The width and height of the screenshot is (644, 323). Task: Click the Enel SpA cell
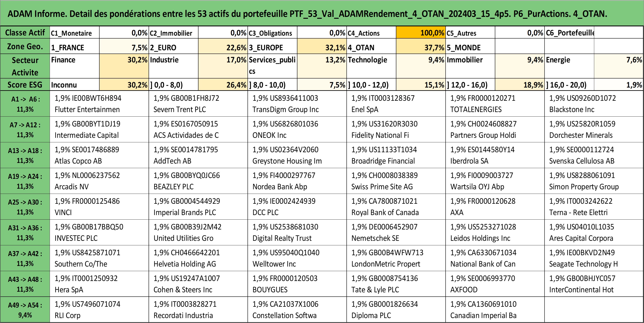396,104
